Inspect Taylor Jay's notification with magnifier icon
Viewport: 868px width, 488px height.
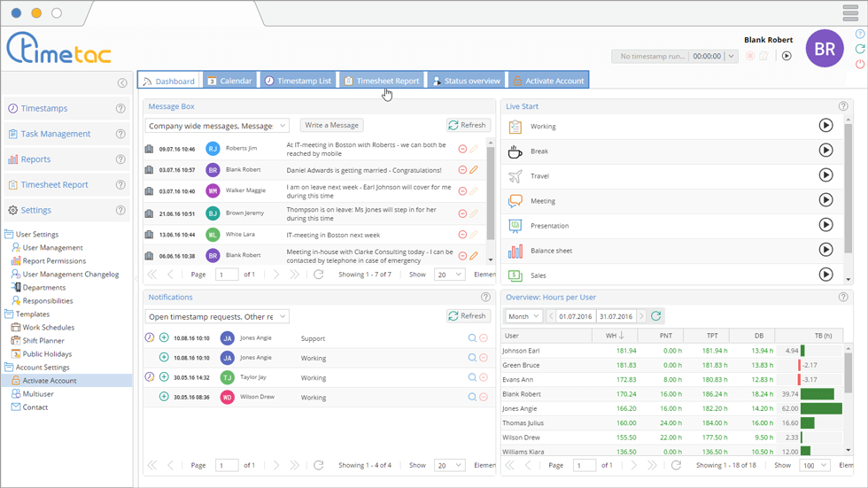tap(472, 377)
